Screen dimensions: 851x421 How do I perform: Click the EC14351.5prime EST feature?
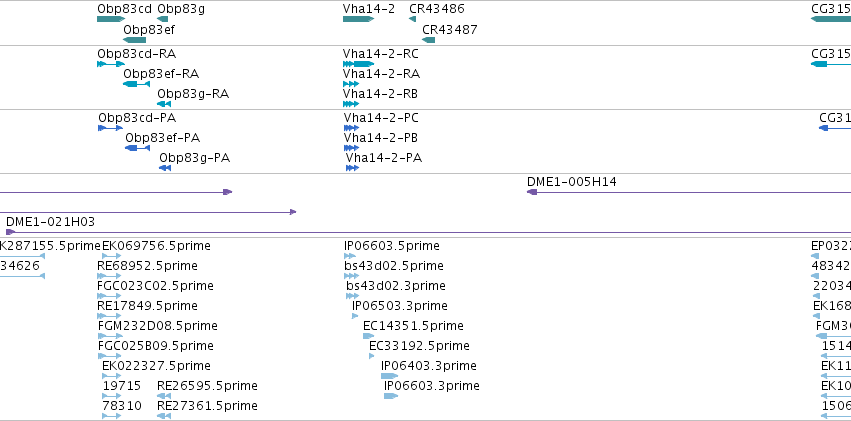(x=369, y=336)
